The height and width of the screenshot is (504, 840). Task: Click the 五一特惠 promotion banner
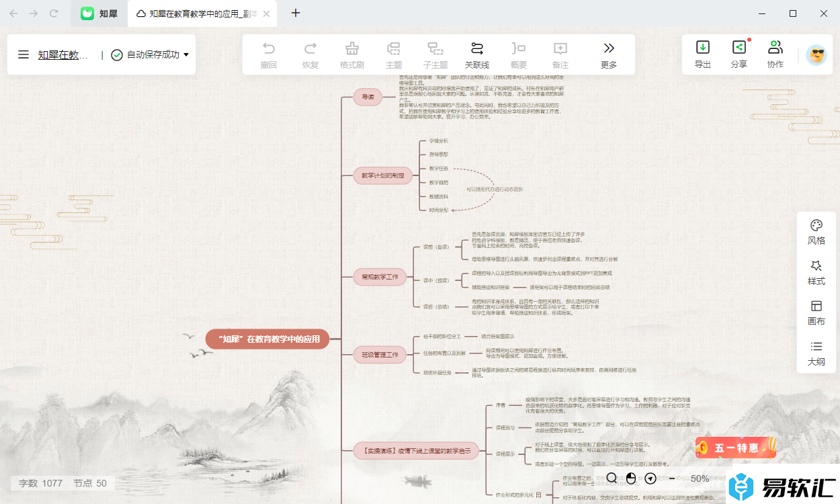736,448
